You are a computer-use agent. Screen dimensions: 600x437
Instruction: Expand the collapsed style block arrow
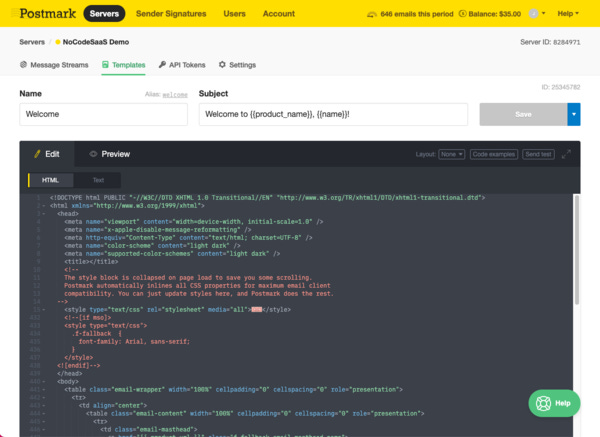pyautogui.click(x=44, y=310)
